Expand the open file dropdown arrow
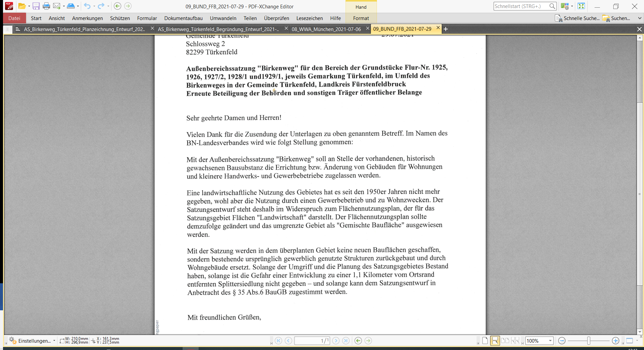Image resolution: width=644 pixels, height=350 pixels. tap(29, 6)
